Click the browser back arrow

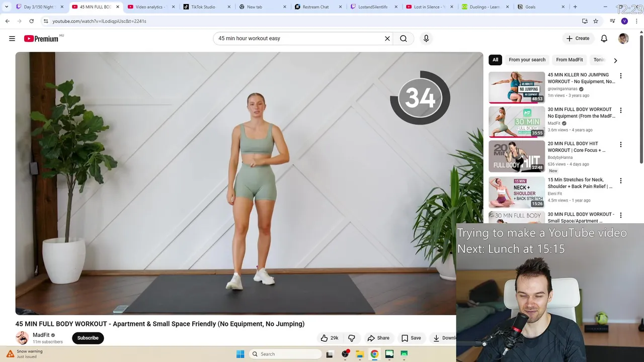pos(7,21)
